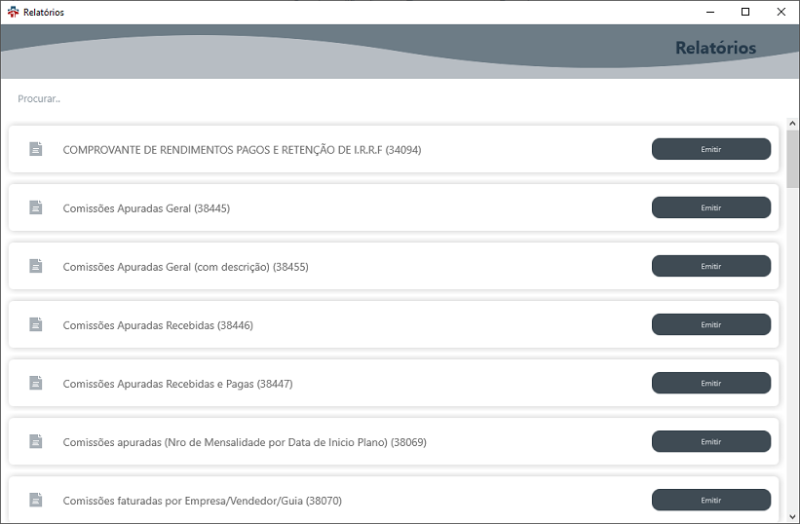800x524 pixels.
Task: Click the scrollbar down arrow
Action: tap(792, 517)
